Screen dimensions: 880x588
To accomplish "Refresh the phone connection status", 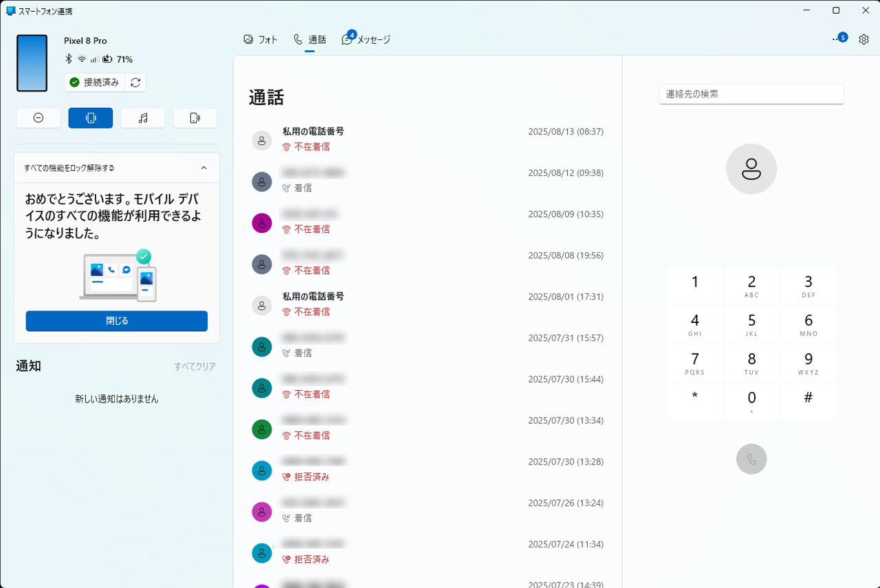I will click(x=135, y=82).
